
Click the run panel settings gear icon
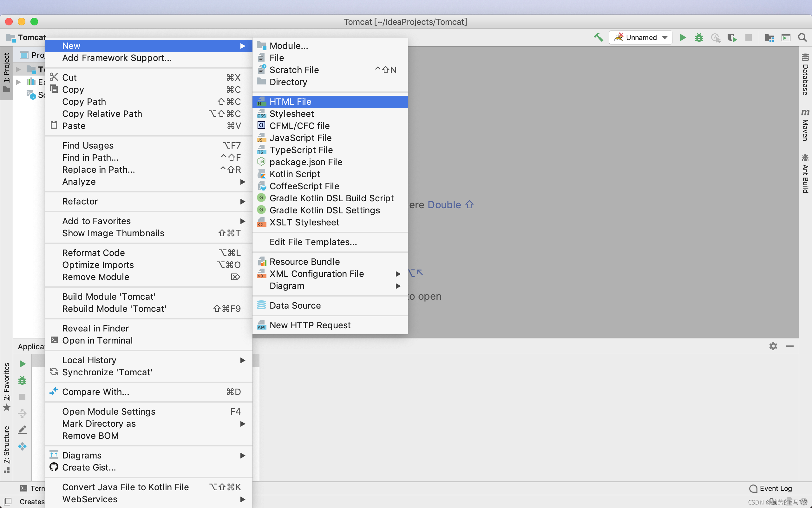click(773, 346)
